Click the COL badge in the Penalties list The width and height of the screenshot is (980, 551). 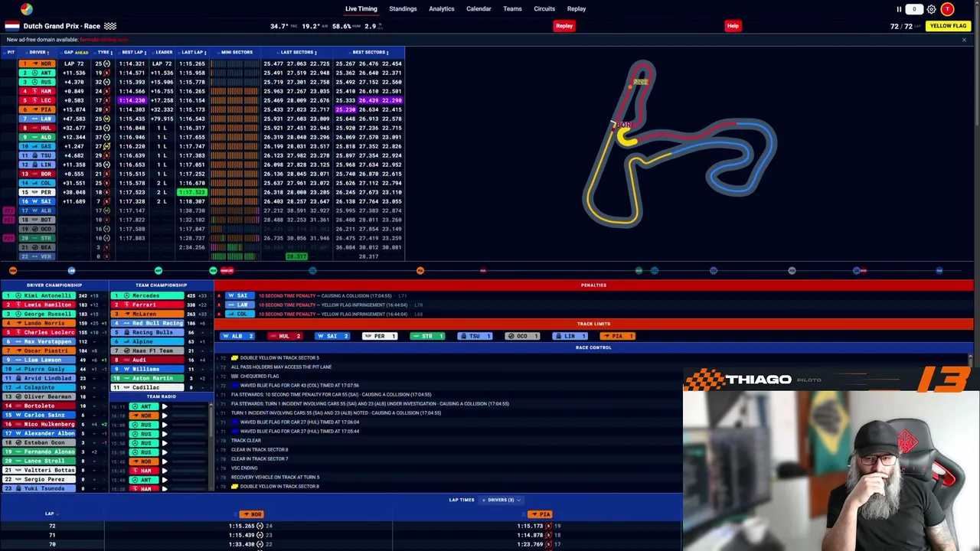pyautogui.click(x=238, y=314)
